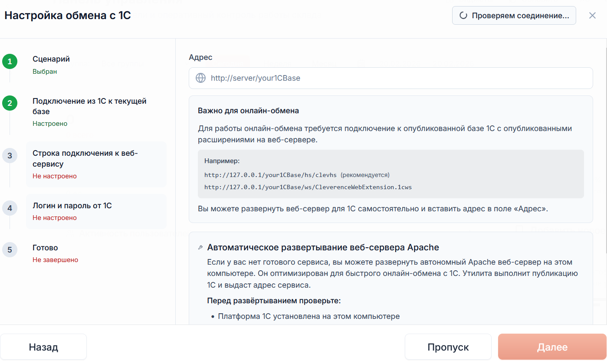Click the Проверяем соединение button
The height and width of the screenshot is (364, 607).
click(514, 16)
